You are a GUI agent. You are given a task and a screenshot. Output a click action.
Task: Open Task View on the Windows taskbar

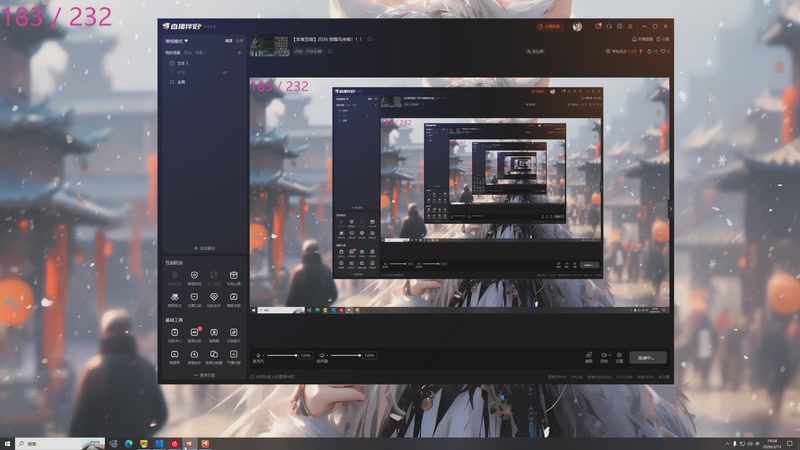pyautogui.click(x=113, y=444)
